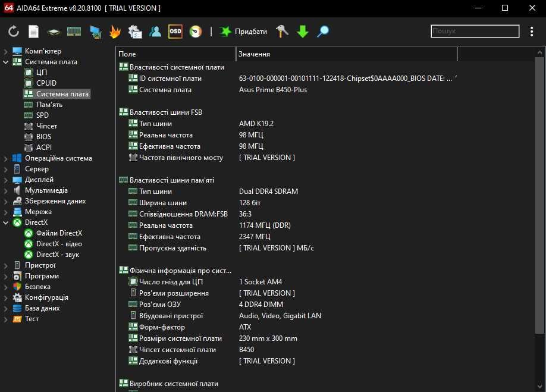This screenshot has height=392, width=546.
Task: Click the scrollbar up arrow
Action: [x=539, y=52]
